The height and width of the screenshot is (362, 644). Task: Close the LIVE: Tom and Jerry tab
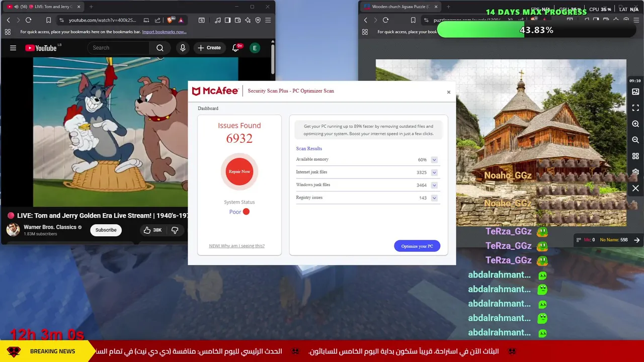pyautogui.click(x=78, y=7)
